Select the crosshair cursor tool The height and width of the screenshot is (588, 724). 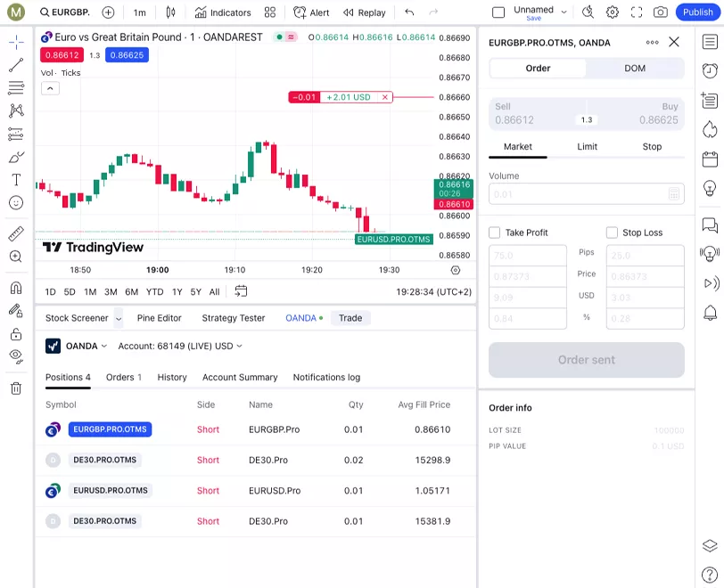click(14, 41)
